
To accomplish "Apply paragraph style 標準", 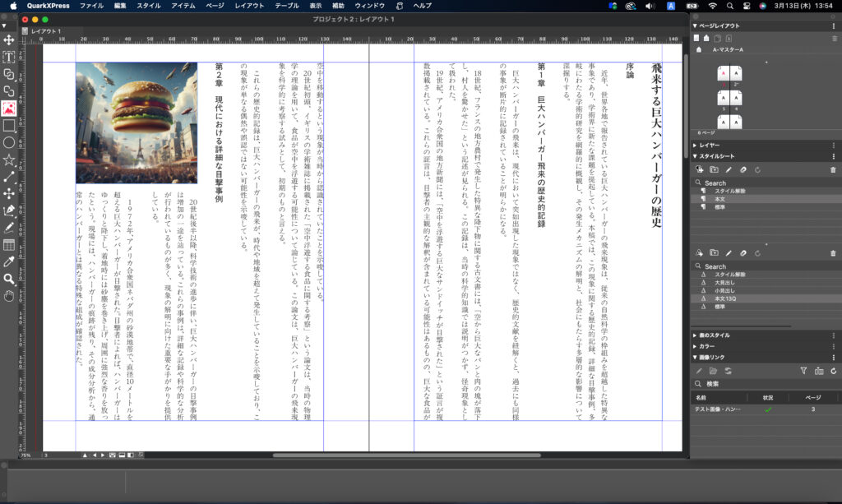I will click(x=766, y=207).
